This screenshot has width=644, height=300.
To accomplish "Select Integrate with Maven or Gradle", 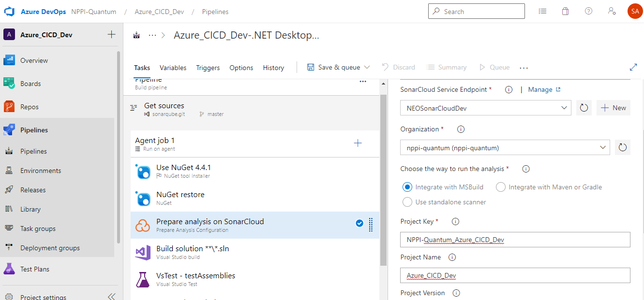I will point(501,187).
